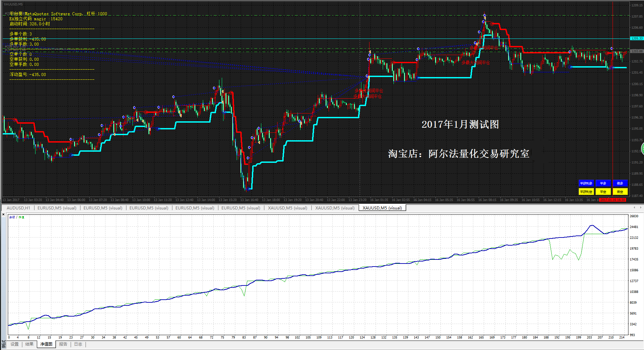This screenshot has width=644, height=350.
Task: Click the 13 Jan 2017 time axis label
Action: tap(11, 200)
